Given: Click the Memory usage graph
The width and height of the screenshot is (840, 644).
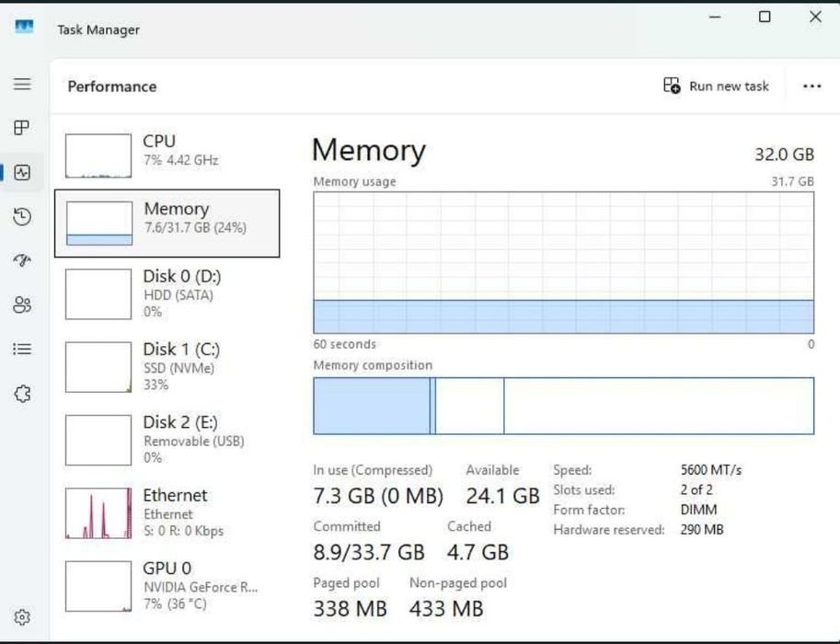Looking at the screenshot, I should coord(563,262).
